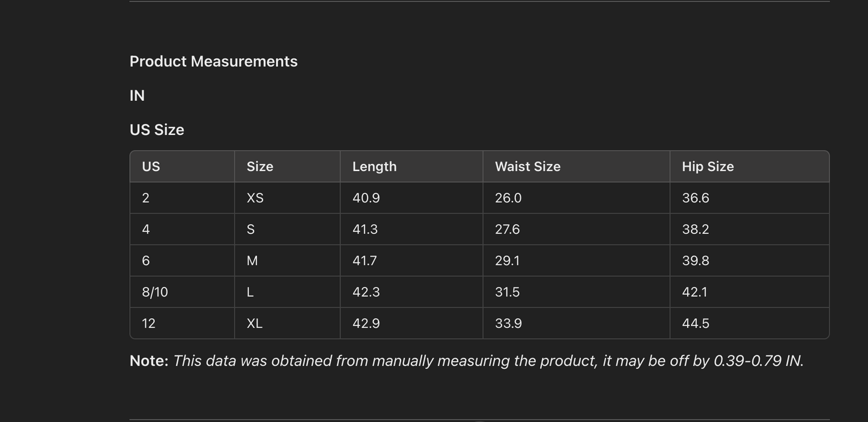Click the Length column header
The image size is (868, 422).
[374, 166]
